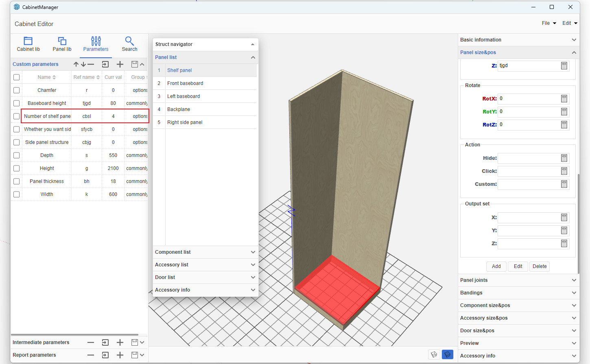Open the Edit menu
This screenshot has height=364, width=590.
(569, 23)
